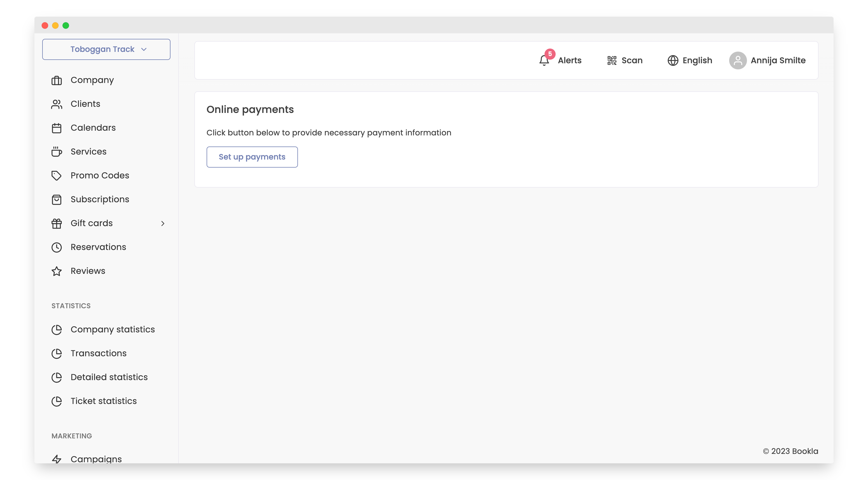Viewport: 868px width, 480px height.
Task: Open the Alerts notifications link
Action: pos(570,60)
